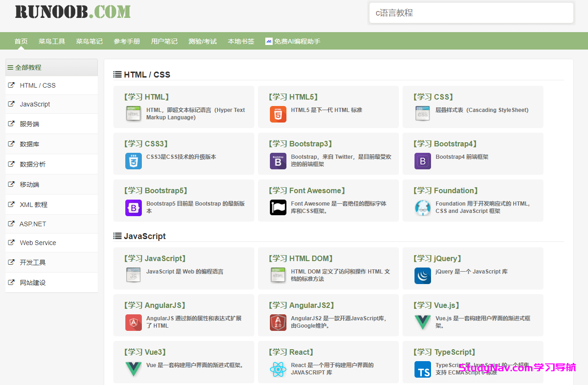Click the 【学习 Bootstrap5】 tutorial link
This screenshot has width=588, height=385.
click(x=156, y=190)
